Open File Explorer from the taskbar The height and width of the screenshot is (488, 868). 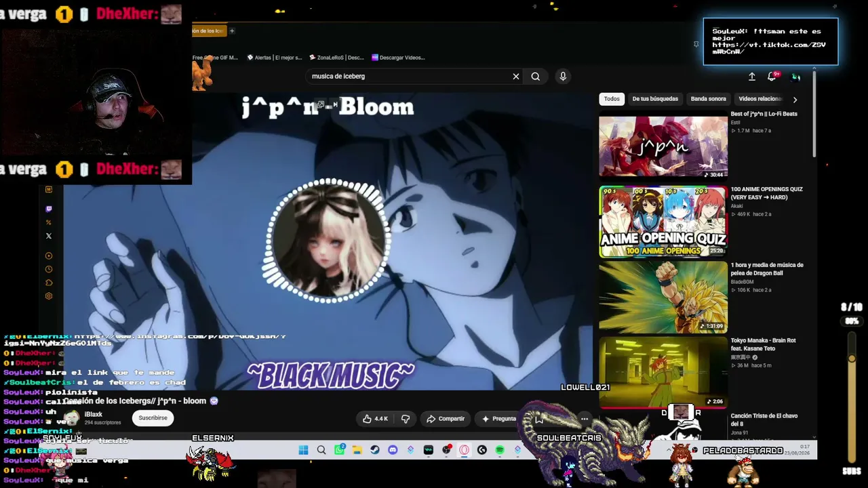(357, 450)
